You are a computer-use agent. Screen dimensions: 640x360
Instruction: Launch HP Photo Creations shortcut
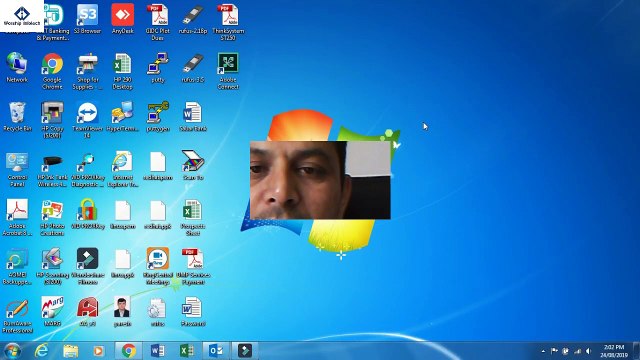[x=52, y=218]
